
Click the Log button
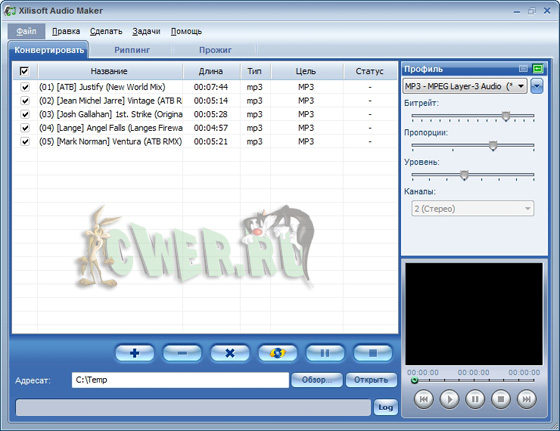(x=386, y=407)
